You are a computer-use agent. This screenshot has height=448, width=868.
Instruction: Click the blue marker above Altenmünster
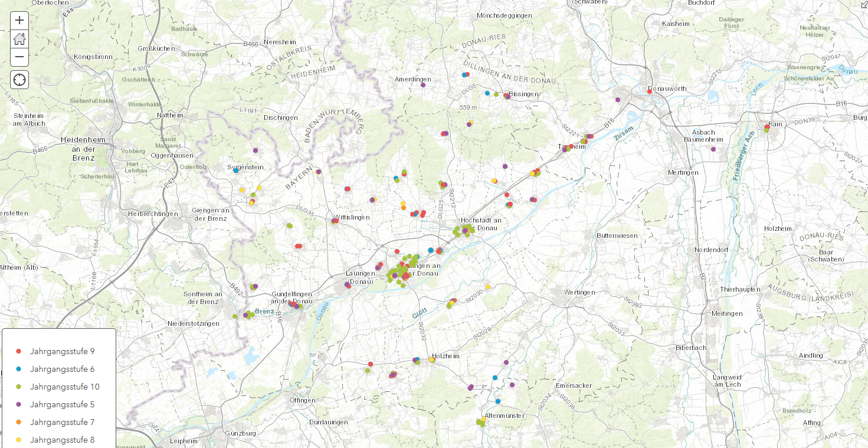point(498,401)
